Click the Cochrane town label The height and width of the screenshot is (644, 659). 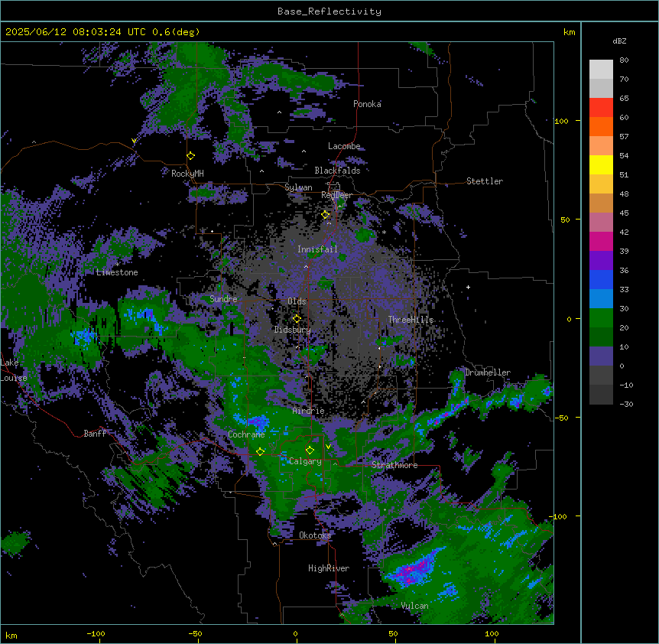coord(246,434)
